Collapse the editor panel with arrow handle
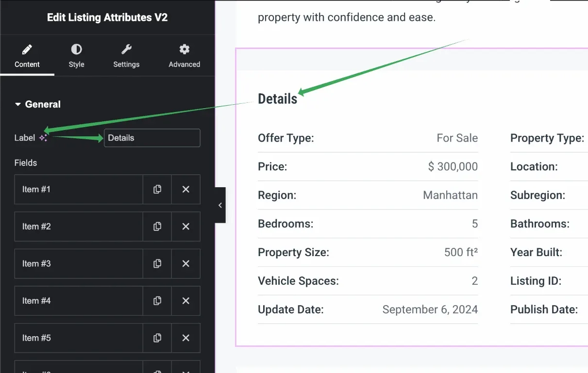 point(220,205)
